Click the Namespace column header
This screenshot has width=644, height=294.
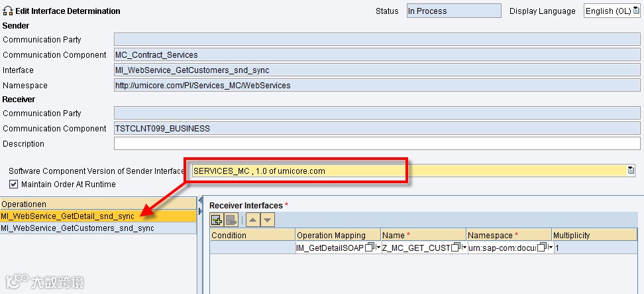click(x=509, y=235)
